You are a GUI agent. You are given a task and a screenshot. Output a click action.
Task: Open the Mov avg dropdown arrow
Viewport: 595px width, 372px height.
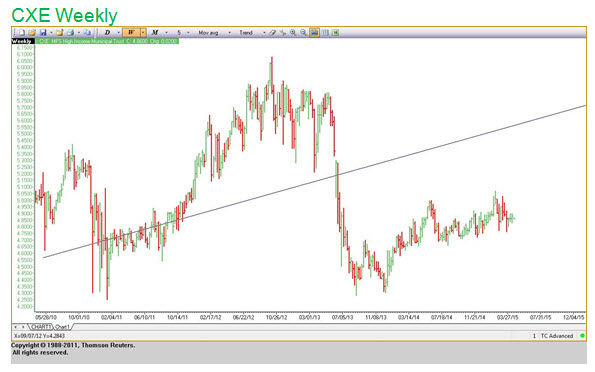click(x=229, y=33)
